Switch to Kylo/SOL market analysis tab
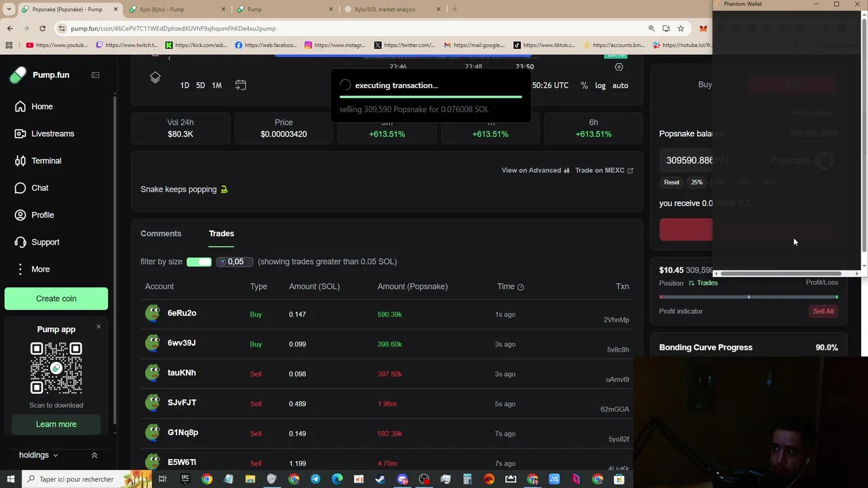Viewport: 868px width, 488px height. coord(394,9)
